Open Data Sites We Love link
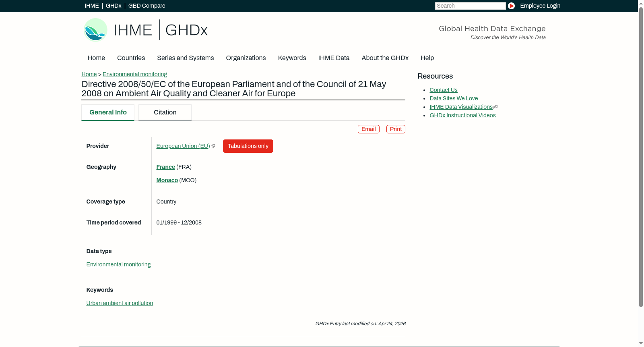Screen dimensions: 644x347 pyautogui.click(x=454, y=98)
